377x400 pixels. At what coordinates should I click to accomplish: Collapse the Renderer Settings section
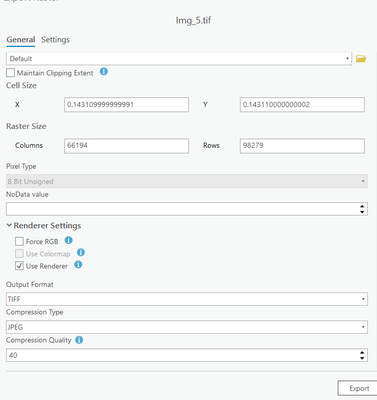coord(9,226)
